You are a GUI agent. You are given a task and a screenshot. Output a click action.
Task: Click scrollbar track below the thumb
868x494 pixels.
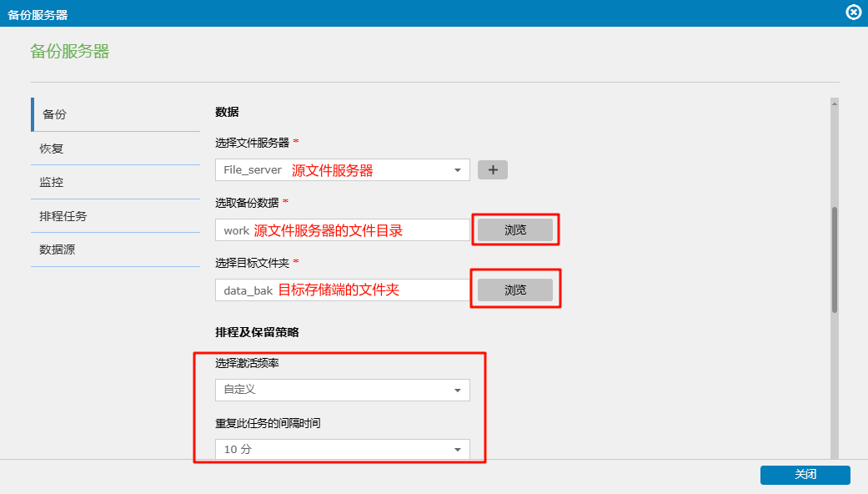point(834,384)
